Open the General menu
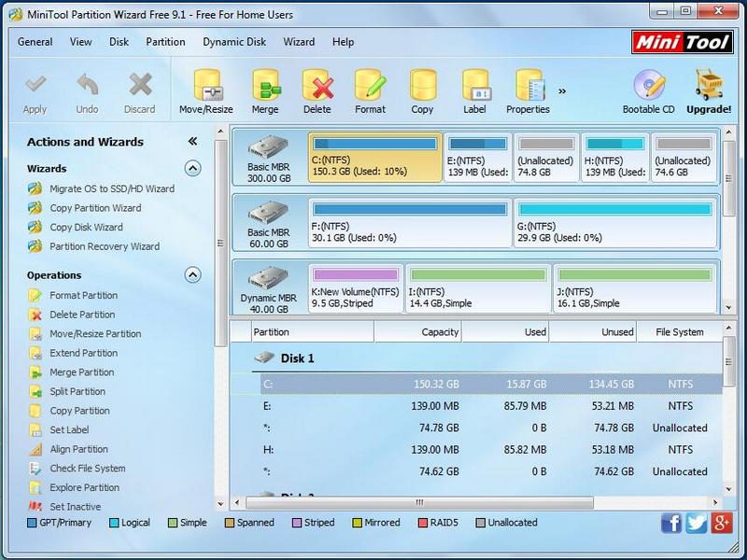Image resolution: width=747 pixels, height=560 pixels. coord(35,42)
